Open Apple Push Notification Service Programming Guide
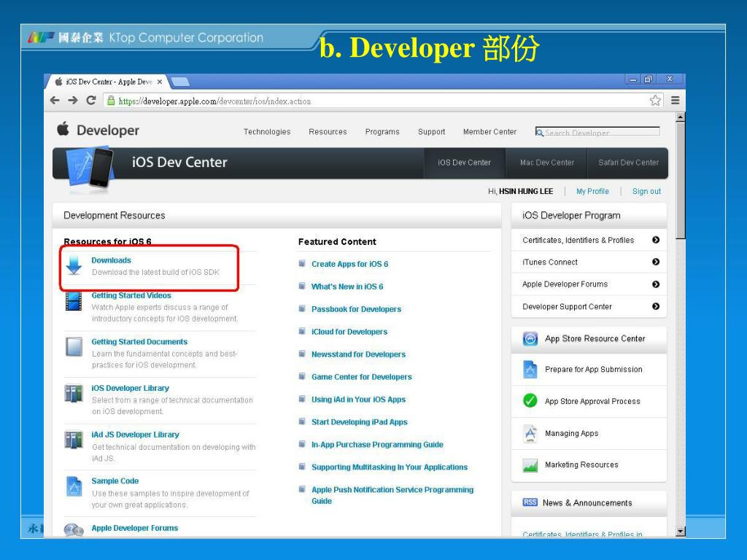Viewport: 747px width, 560px height. pyautogui.click(x=392, y=495)
